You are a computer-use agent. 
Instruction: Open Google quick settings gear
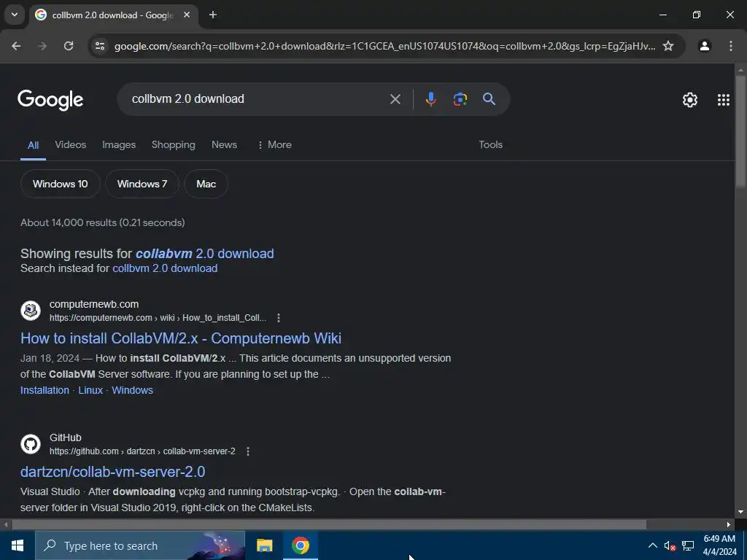[x=690, y=99]
